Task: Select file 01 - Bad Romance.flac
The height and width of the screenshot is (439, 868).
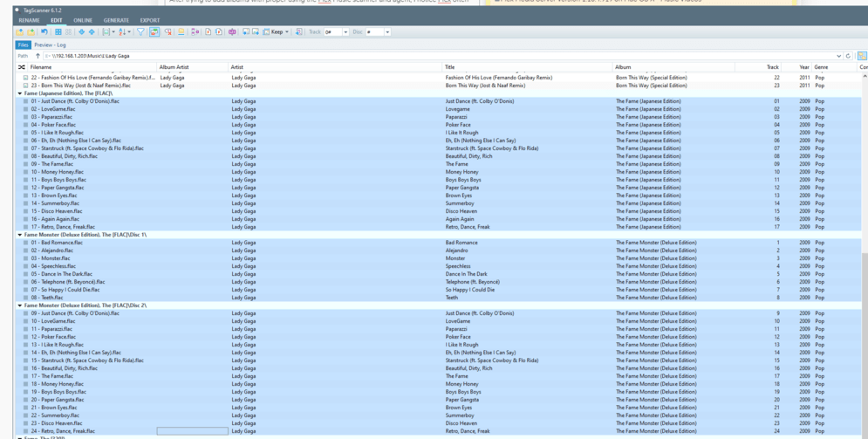Action: (57, 243)
